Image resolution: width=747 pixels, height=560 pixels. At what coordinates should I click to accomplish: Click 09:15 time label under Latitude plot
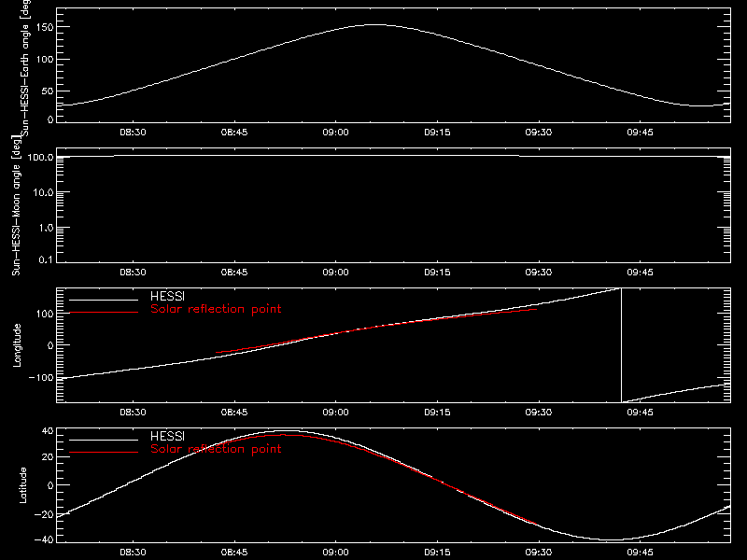point(437,553)
